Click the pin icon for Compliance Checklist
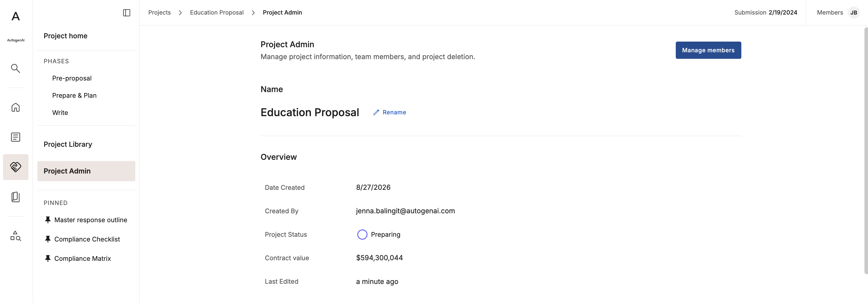868x303 pixels. tap(48, 239)
